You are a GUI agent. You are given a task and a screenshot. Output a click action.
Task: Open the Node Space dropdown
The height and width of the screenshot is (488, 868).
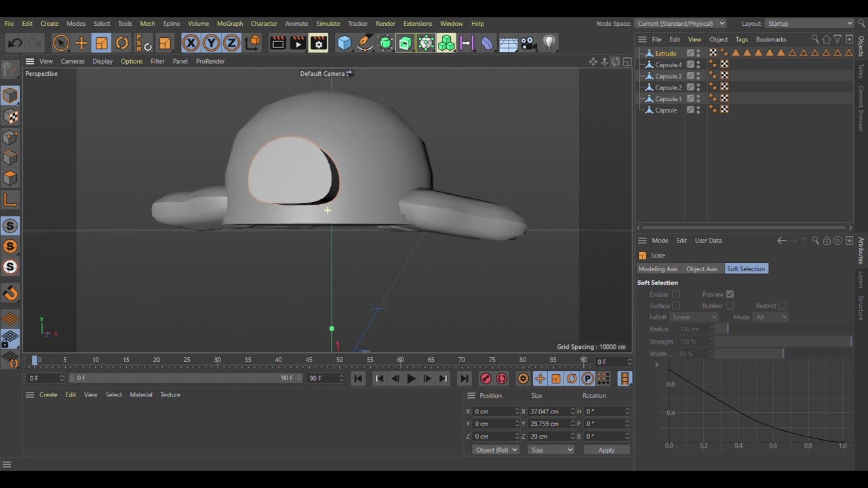point(681,24)
